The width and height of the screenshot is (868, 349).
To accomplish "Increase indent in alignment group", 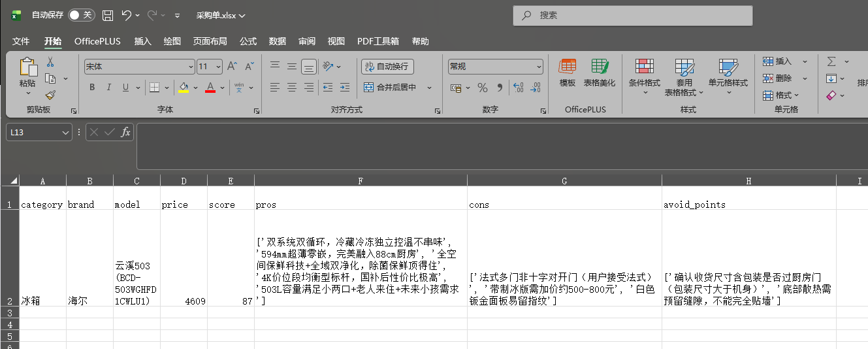I will pos(344,87).
